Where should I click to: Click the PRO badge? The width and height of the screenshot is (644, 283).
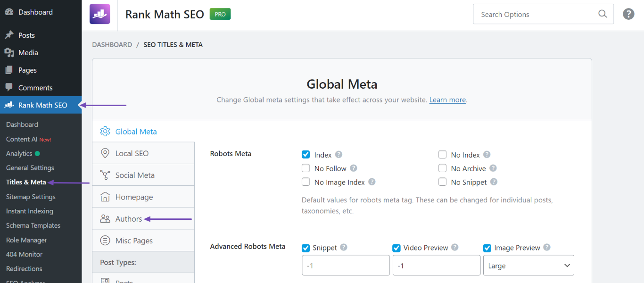point(220,14)
